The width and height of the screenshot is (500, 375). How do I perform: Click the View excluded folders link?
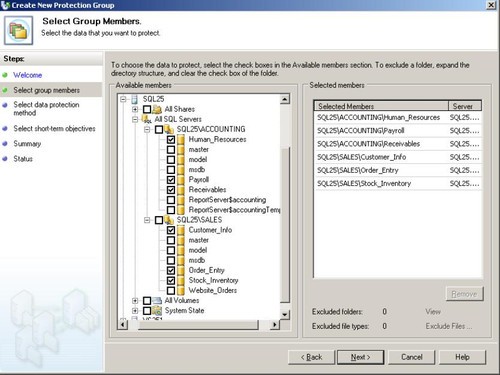(x=433, y=312)
